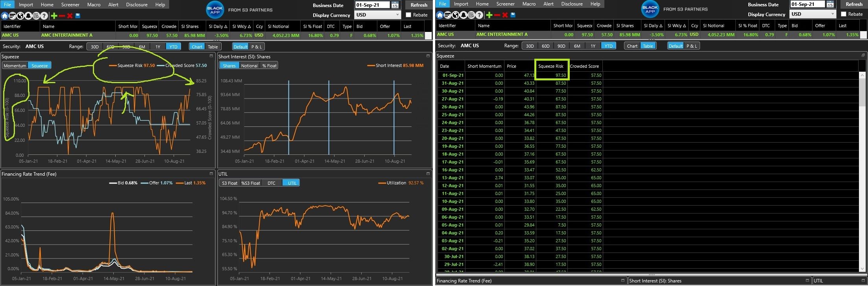868x286 pixels.
Task: Set range to 30D in chart-view window
Action: tap(95, 47)
